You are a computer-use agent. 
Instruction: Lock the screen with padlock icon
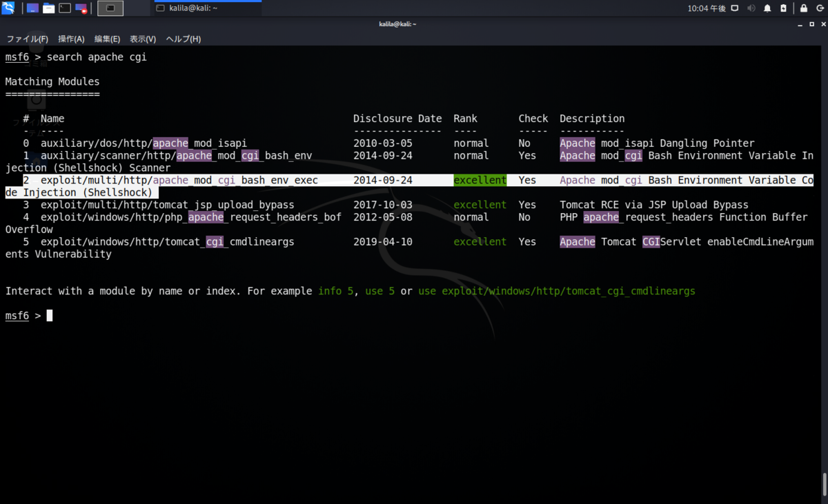click(804, 8)
